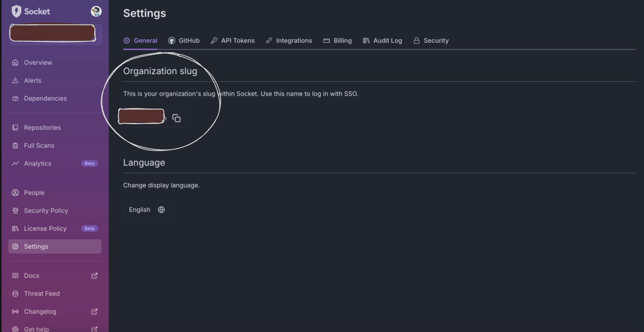Go to the Audit Log tab
The height and width of the screenshot is (332, 644).
(382, 40)
